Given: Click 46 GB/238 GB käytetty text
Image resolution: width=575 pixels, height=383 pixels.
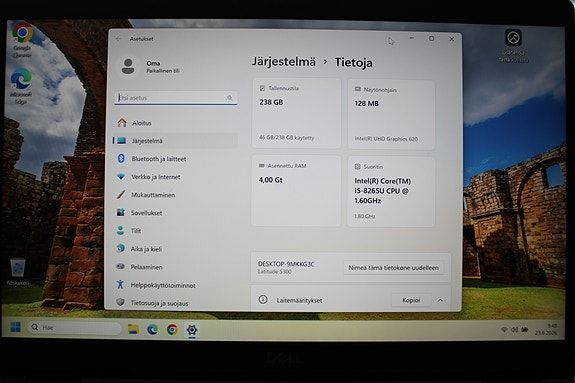Looking at the screenshot, I should click(x=286, y=138).
